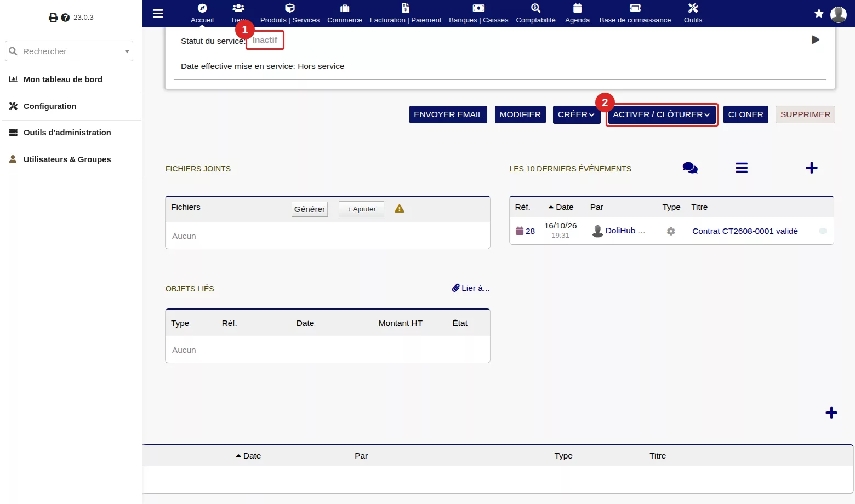Add an event with the plus icon
Image resolution: width=855 pixels, height=504 pixels.
[812, 168]
